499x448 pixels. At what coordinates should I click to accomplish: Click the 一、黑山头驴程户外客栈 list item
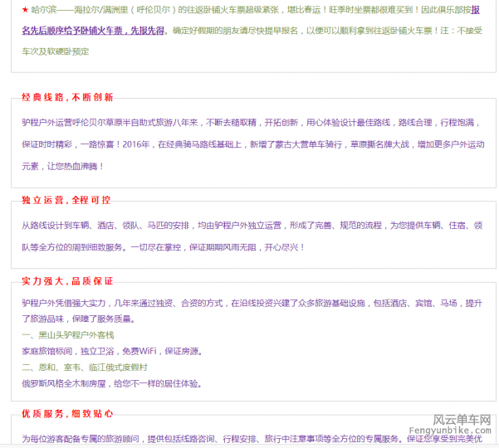tap(68, 334)
